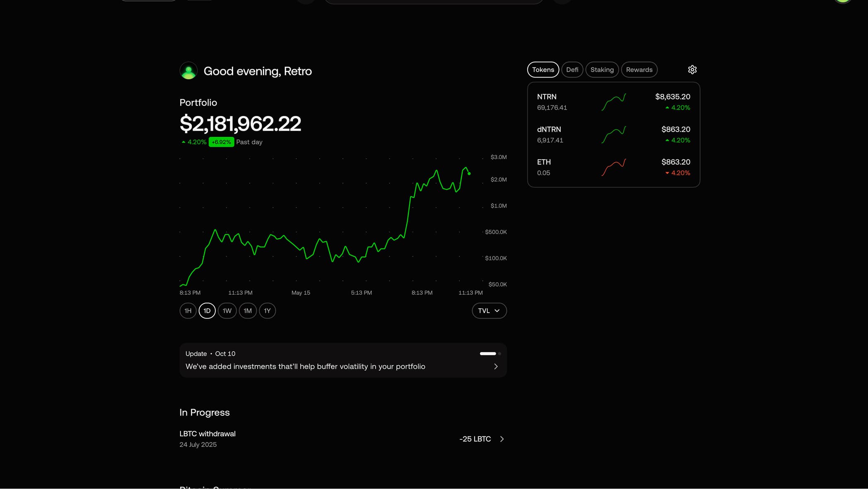Click the green user avatar next to greeting
This screenshot has height=489, width=868.
(x=188, y=71)
